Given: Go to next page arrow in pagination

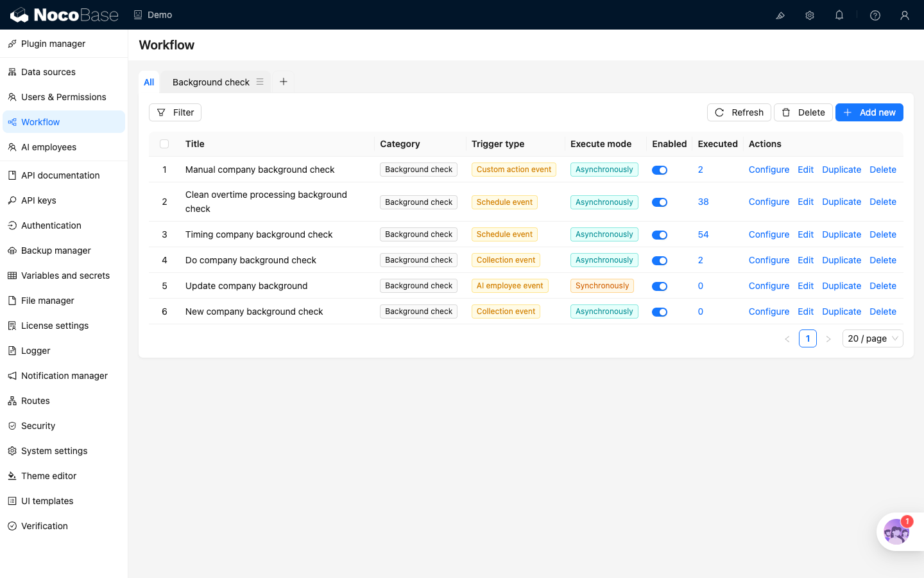Looking at the screenshot, I should pos(828,338).
